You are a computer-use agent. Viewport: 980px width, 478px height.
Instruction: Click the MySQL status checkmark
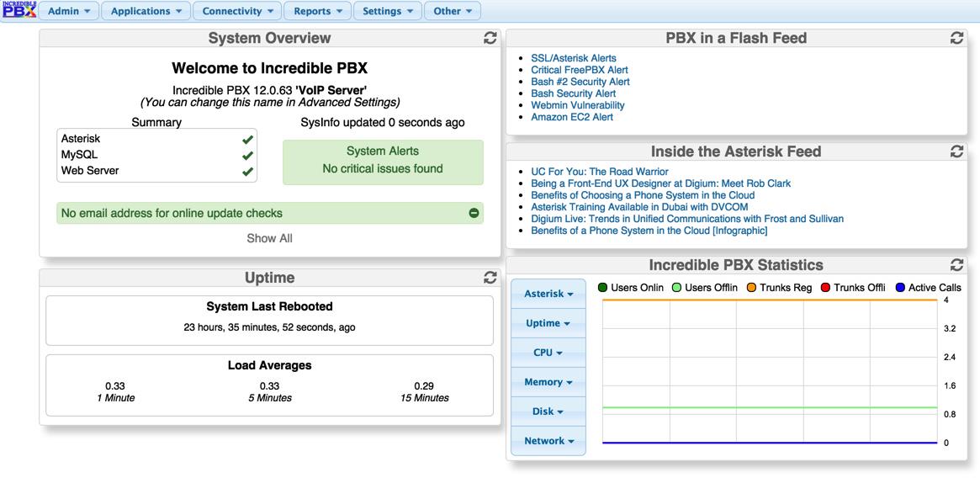247,155
